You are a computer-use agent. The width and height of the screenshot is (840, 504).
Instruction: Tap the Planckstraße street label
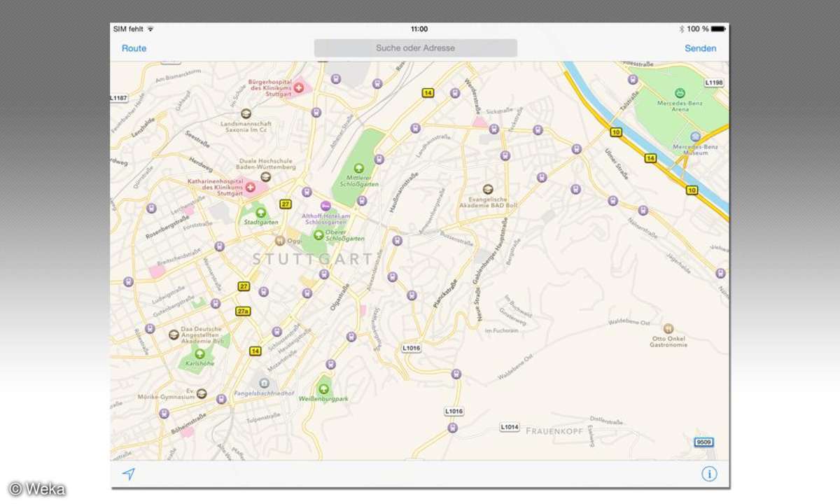tap(444, 294)
